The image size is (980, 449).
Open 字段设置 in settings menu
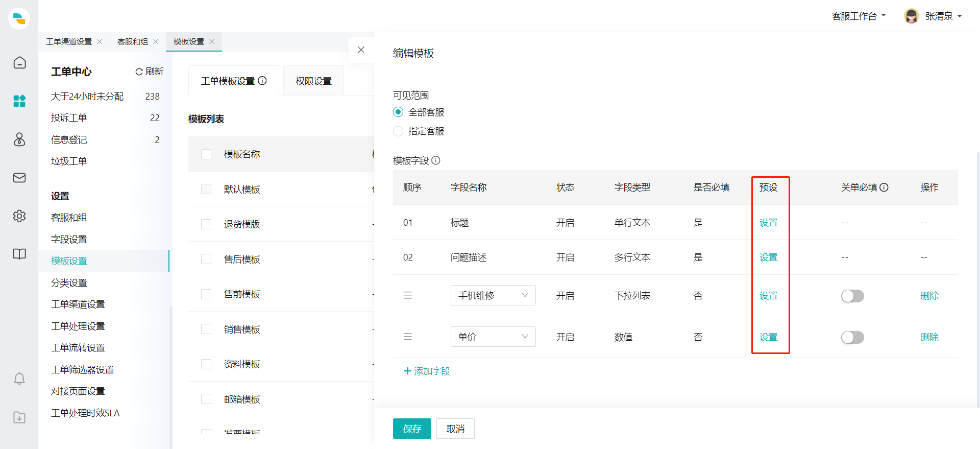[69, 239]
